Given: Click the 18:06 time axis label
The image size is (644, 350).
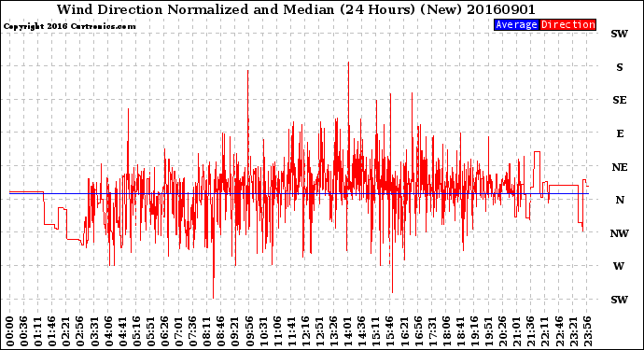Looking at the screenshot, I should (447, 331).
